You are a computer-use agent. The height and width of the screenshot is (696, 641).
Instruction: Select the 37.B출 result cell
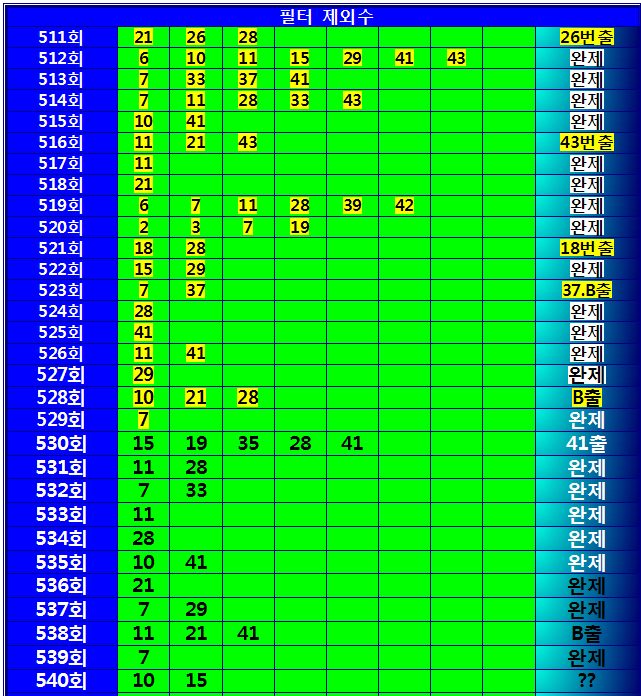click(x=587, y=290)
